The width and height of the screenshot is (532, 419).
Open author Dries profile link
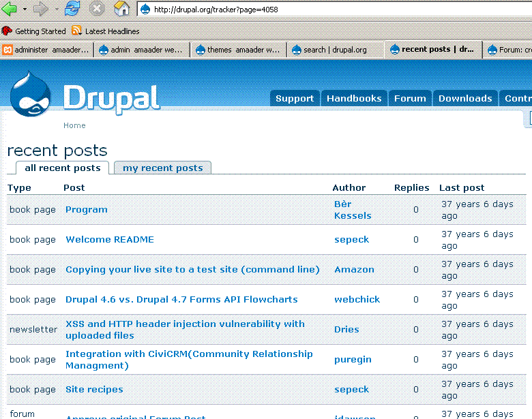click(346, 329)
